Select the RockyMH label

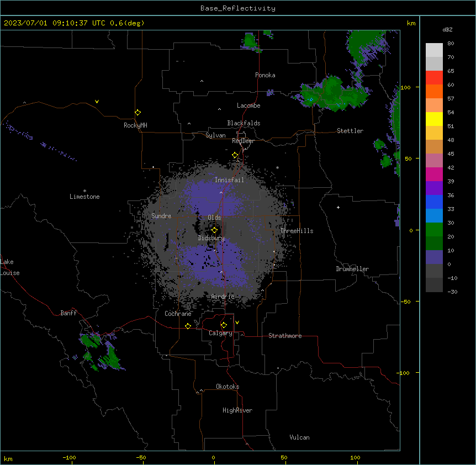(135, 125)
